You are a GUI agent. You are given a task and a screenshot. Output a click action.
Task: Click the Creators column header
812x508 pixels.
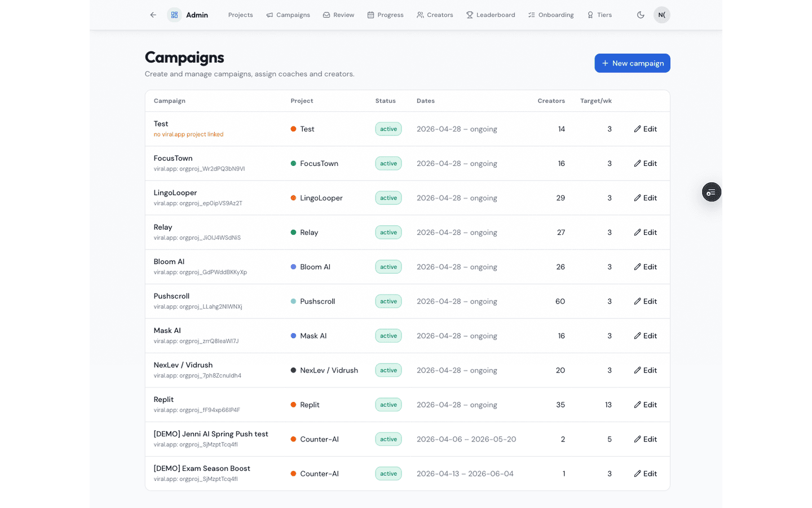click(x=551, y=101)
